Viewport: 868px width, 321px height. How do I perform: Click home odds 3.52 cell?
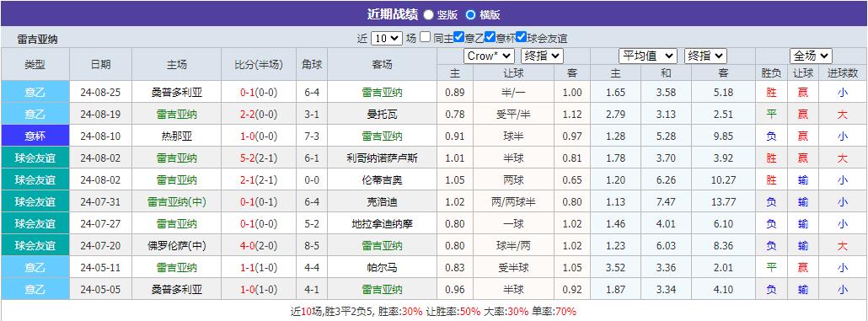coord(615,268)
